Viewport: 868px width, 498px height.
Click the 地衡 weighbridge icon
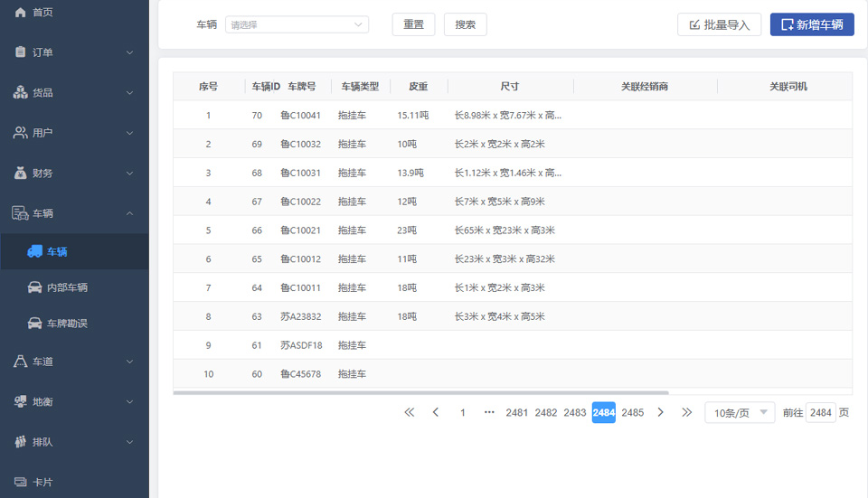[x=21, y=401]
